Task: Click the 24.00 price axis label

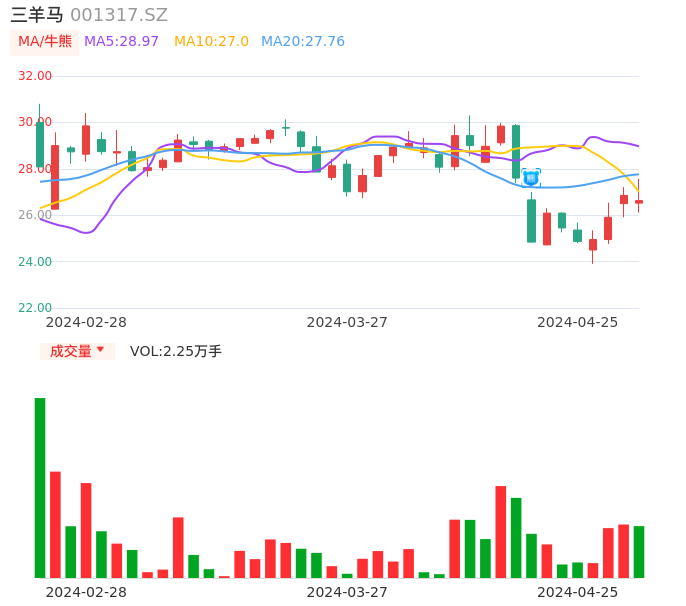Action: tap(35, 262)
